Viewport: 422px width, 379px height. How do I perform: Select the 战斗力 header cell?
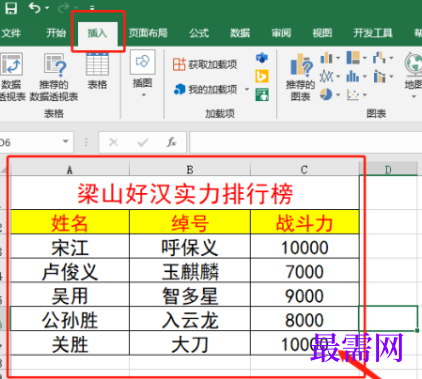(304, 222)
